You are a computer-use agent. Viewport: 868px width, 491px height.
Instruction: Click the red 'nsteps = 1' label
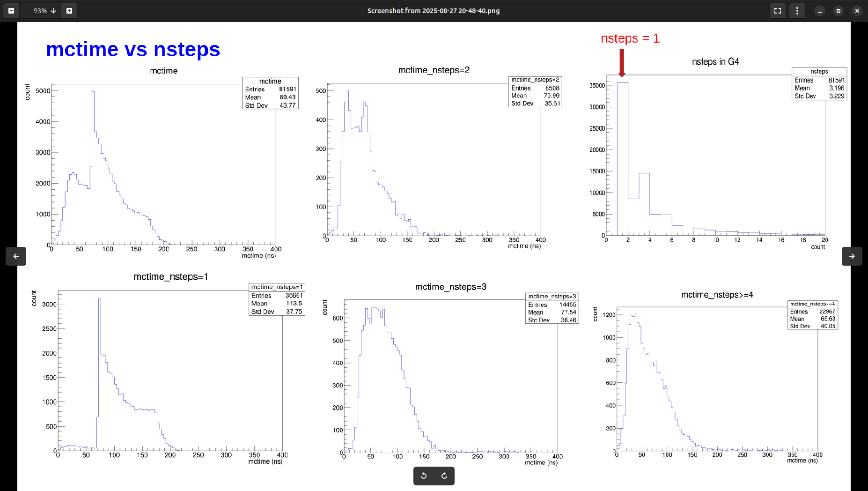pos(630,38)
